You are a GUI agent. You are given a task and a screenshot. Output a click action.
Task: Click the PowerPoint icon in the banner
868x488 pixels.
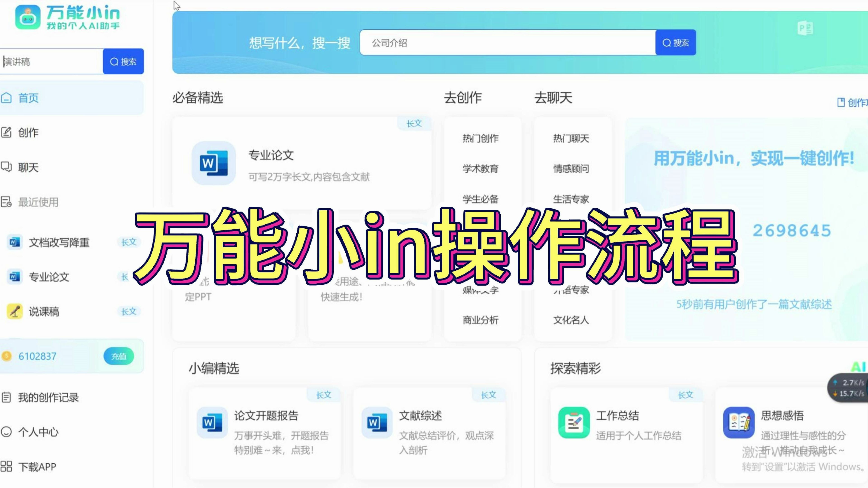pyautogui.click(x=805, y=28)
